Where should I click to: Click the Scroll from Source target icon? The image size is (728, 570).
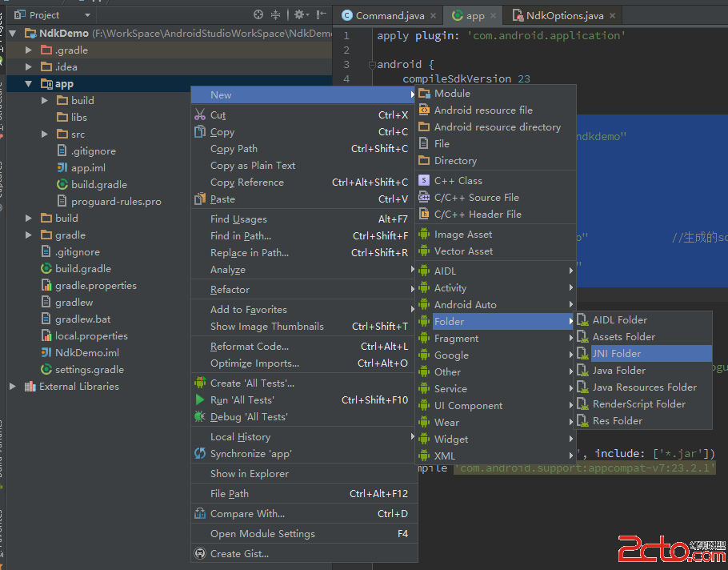258,14
